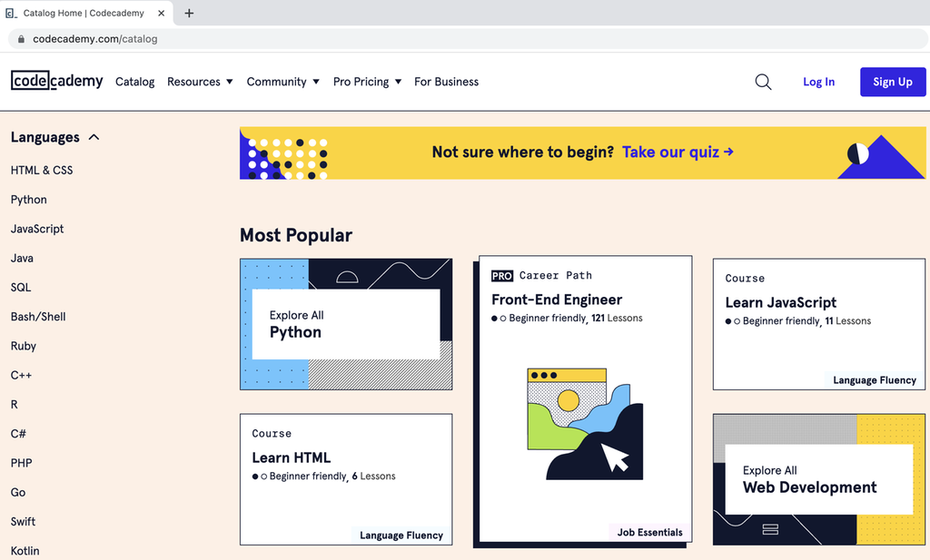Click the padlock icon in the address bar
The height and width of the screenshot is (560, 930).
20,39
